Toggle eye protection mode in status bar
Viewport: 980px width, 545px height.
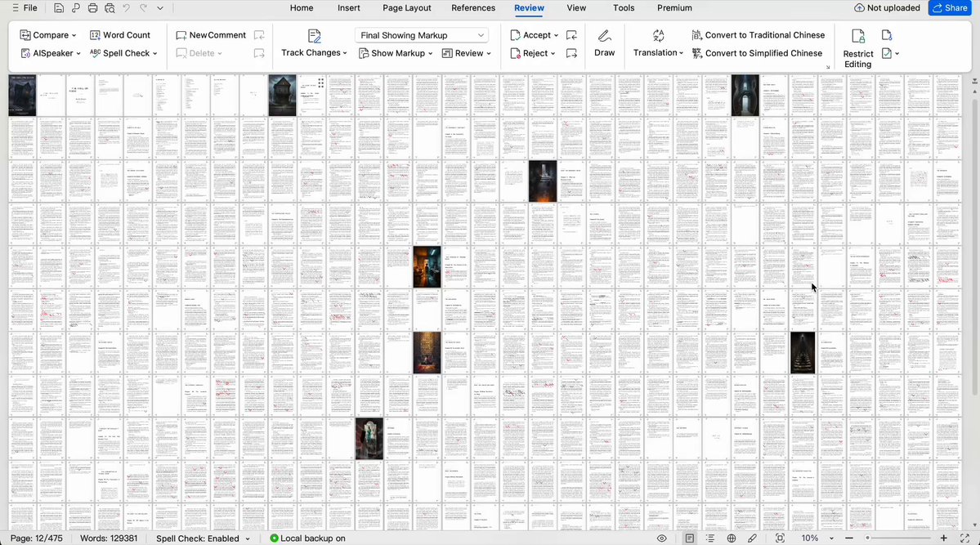pyautogui.click(x=662, y=538)
